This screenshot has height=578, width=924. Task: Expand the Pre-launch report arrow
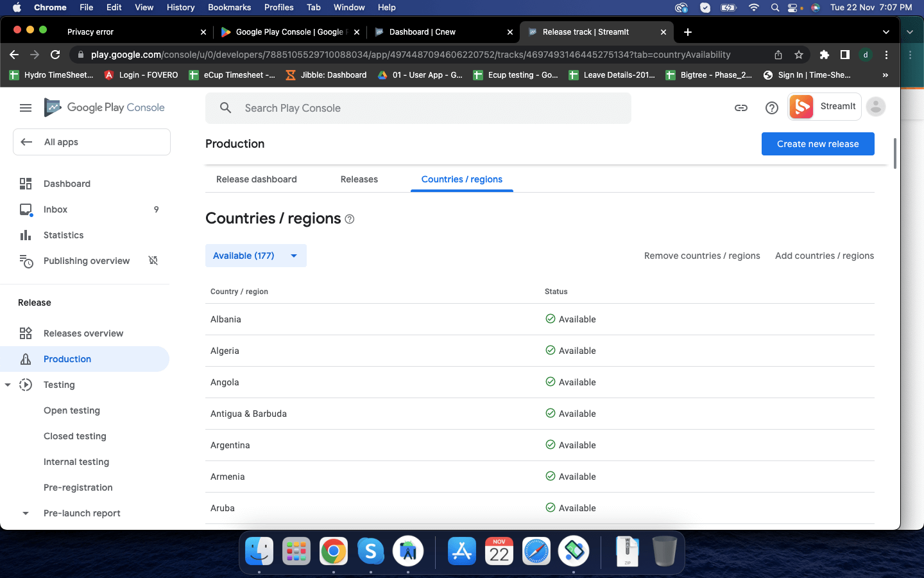point(26,513)
